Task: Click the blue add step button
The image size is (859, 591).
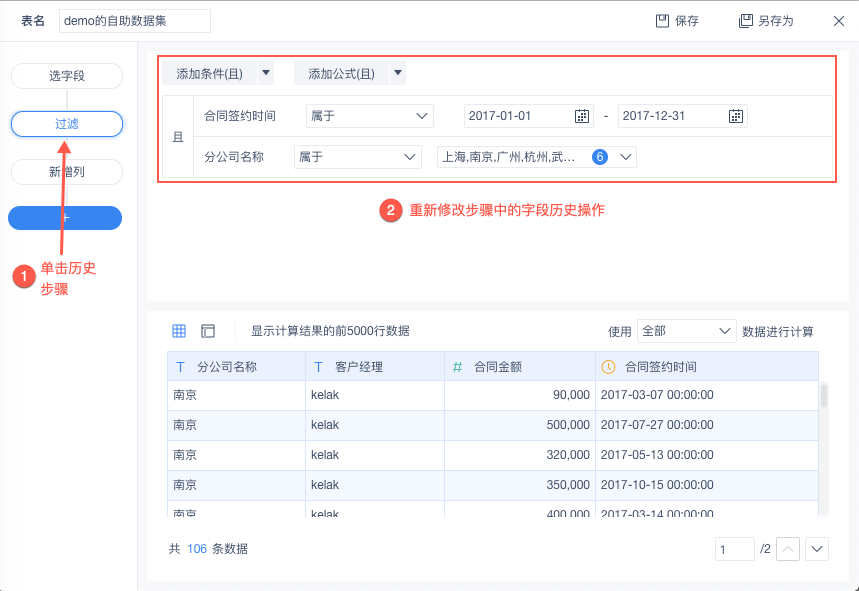Action: (65, 217)
